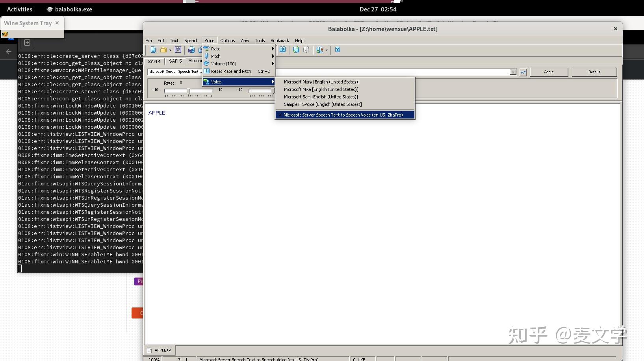
Task: Open the Voice menu in menu bar
Action: [210, 41]
